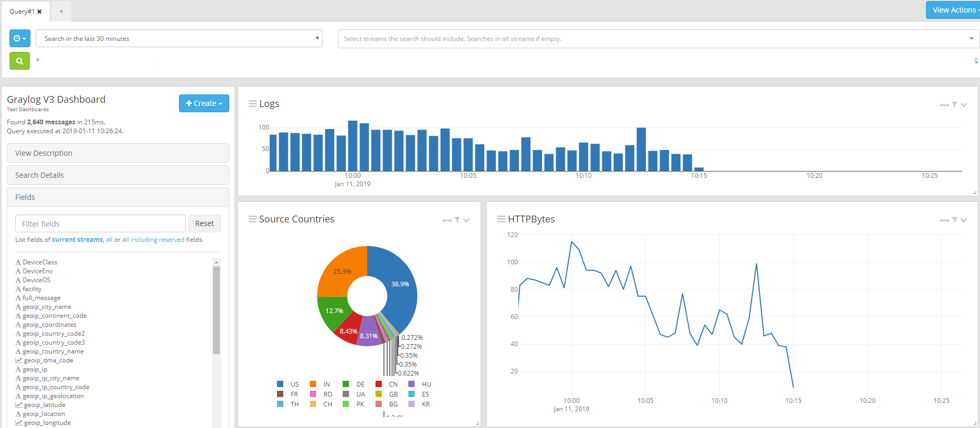980x428 pixels.
Task: Select the geoip_ip_city_name field
Action: (x=51, y=378)
